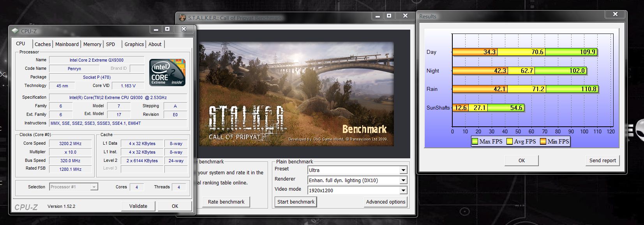Start the benchmark
This screenshot has width=644, height=225.
(x=296, y=202)
